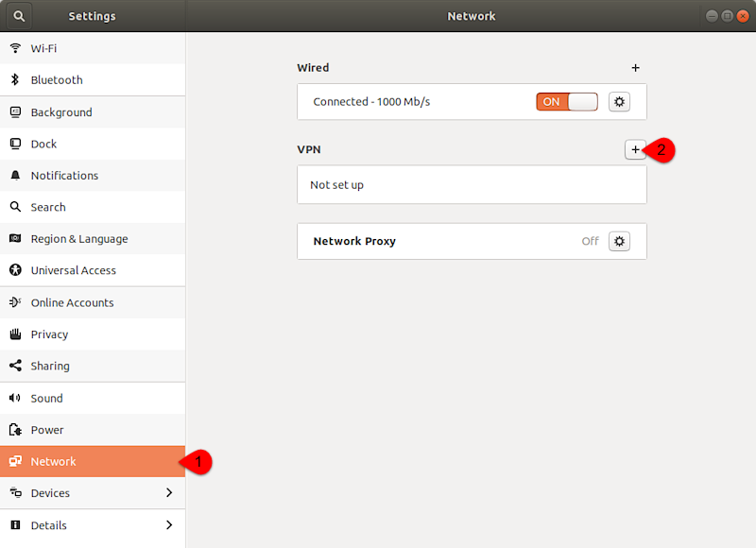Open wired connection gear settings
Image resolution: width=756 pixels, height=548 pixels.
coord(619,102)
